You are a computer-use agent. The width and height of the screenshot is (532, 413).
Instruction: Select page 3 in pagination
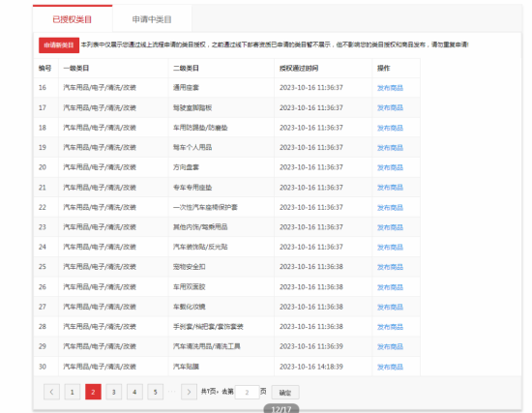114,392
